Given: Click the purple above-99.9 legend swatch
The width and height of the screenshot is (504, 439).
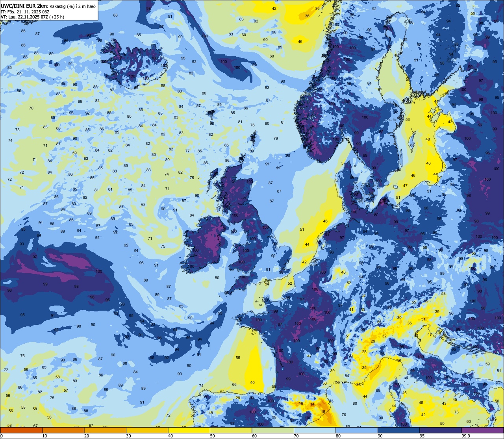Looking at the screenshot, I should 483,430.
